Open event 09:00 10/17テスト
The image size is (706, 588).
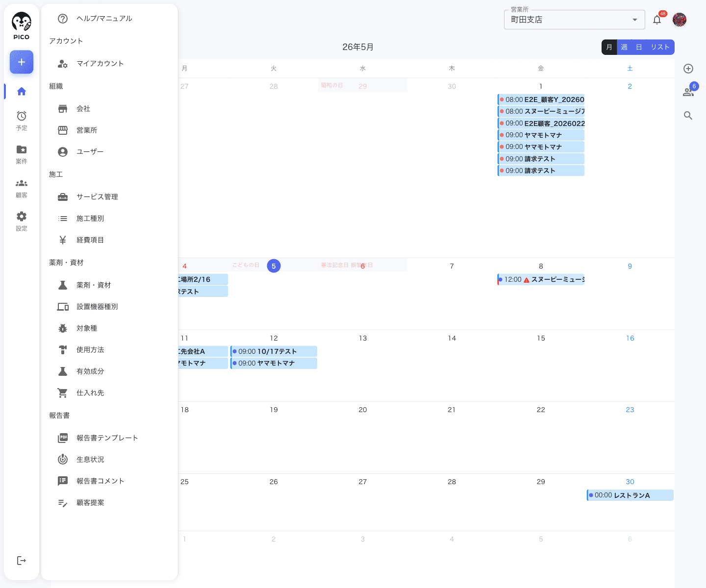coord(274,351)
